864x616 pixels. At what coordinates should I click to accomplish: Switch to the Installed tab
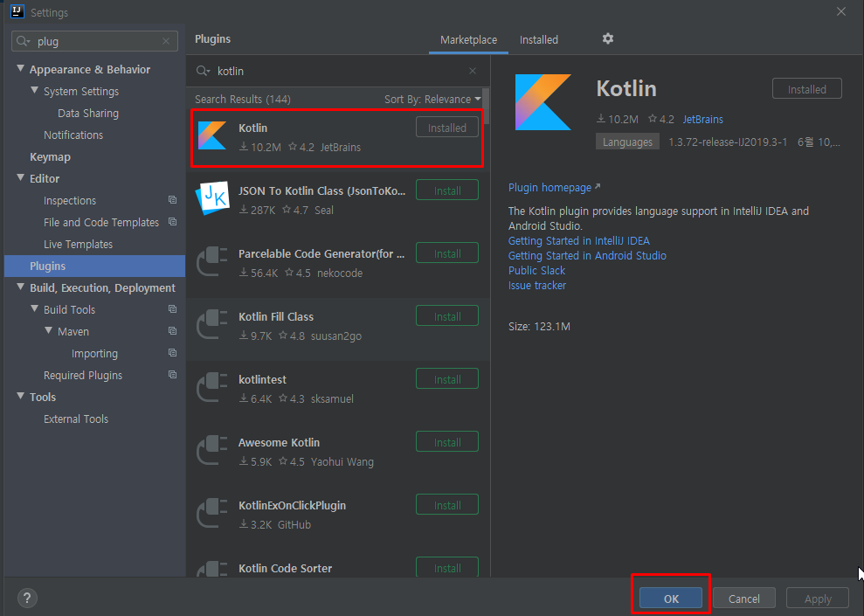coord(539,39)
